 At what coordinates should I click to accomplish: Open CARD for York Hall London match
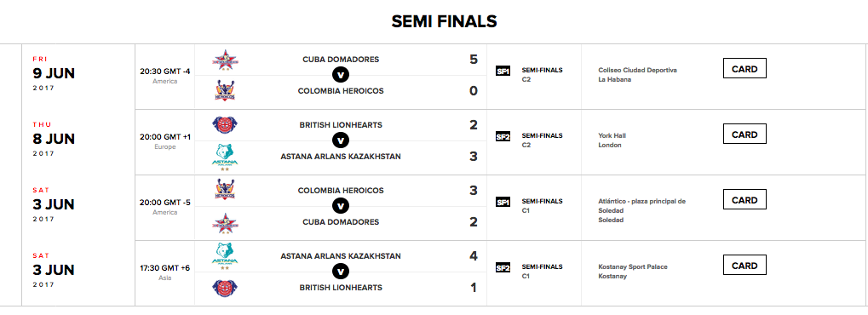[x=744, y=135]
